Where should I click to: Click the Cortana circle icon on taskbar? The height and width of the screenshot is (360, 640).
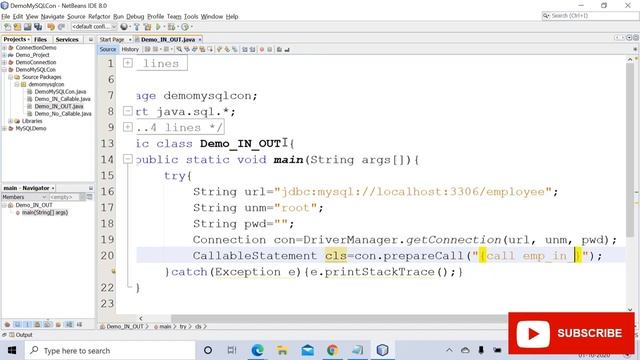(x=208, y=350)
